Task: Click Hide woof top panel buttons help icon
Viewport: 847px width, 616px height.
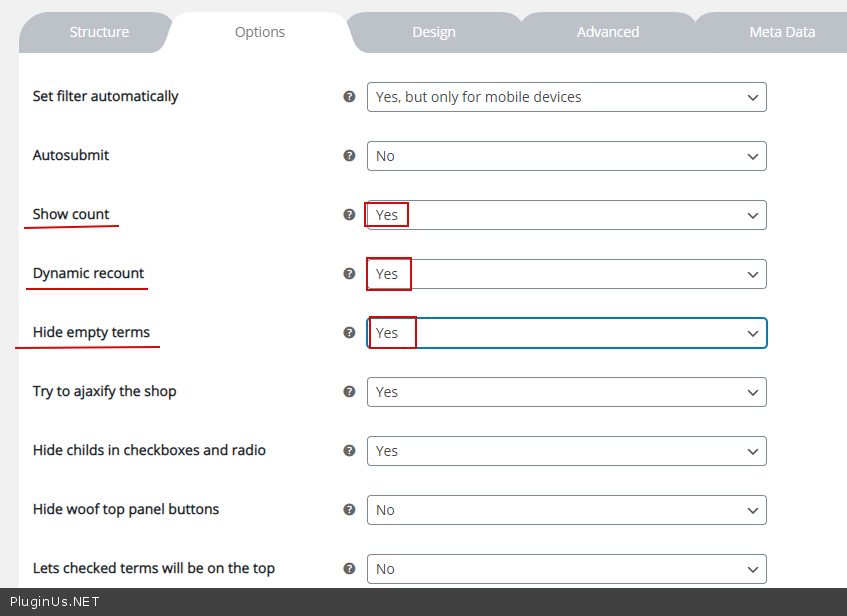Action: (x=349, y=510)
